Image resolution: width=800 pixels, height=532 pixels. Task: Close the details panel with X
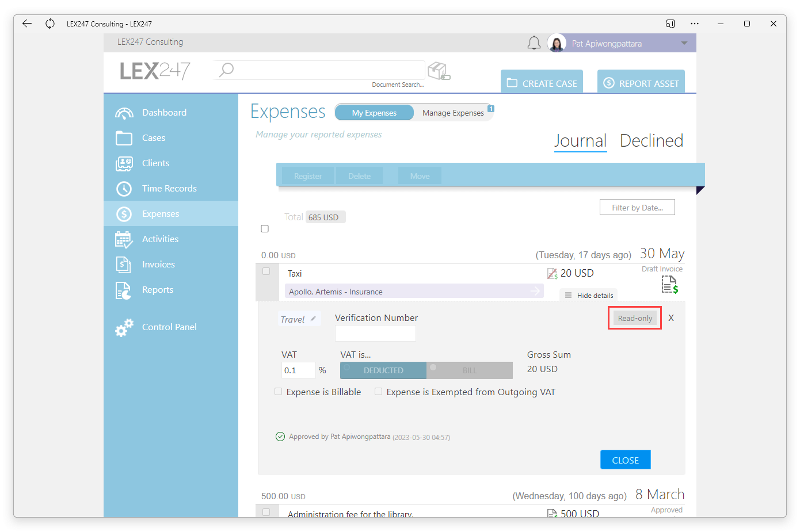[671, 318]
